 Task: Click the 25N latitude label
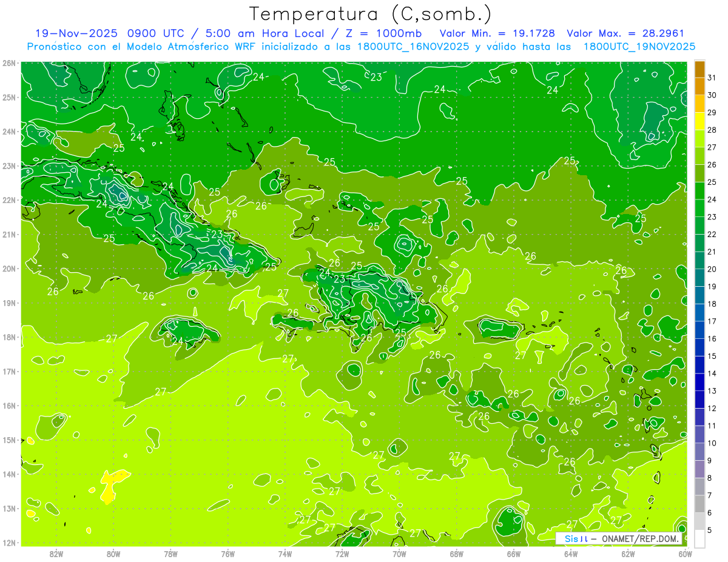click(9, 98)
